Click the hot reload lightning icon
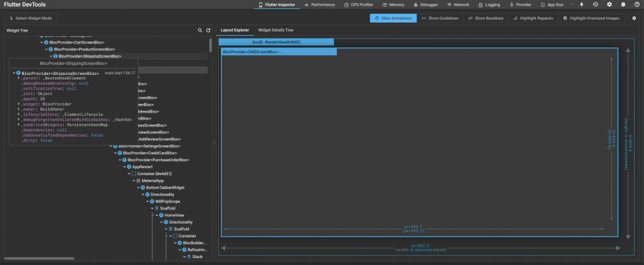 582,4
